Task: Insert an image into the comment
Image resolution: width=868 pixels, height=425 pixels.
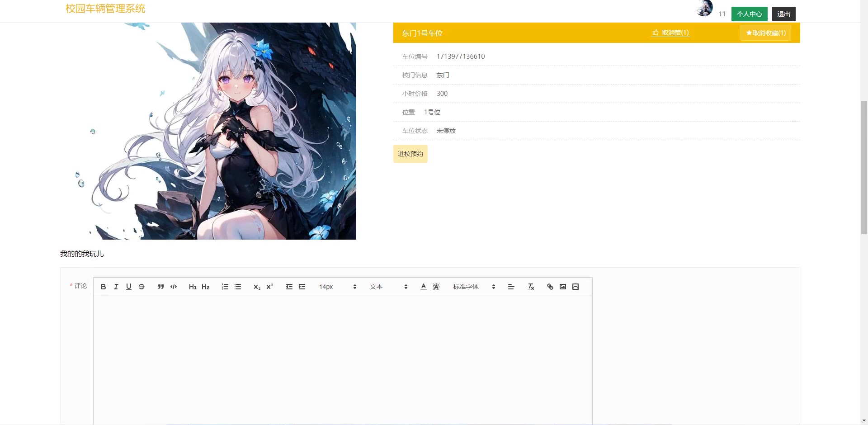Action: [x=563, y=287]
